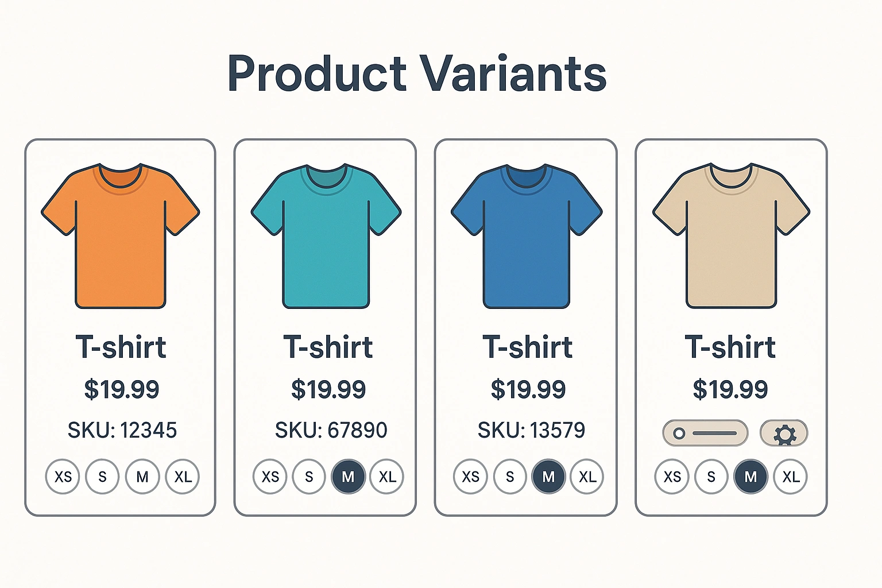Image resolution: width=882 pixels, height=588 pixels.
Task: Select size XS on teal T-shirt
Action: tap(270, 477)
